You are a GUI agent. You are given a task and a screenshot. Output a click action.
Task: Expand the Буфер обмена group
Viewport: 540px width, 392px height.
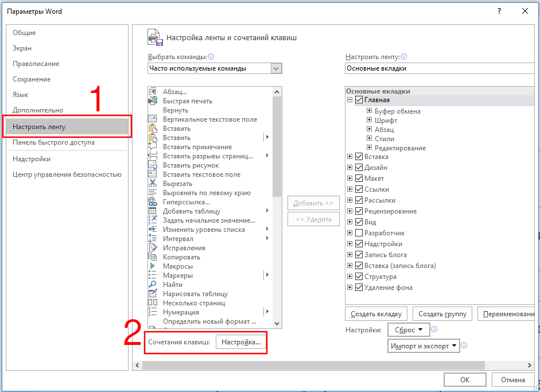point(370,111)
